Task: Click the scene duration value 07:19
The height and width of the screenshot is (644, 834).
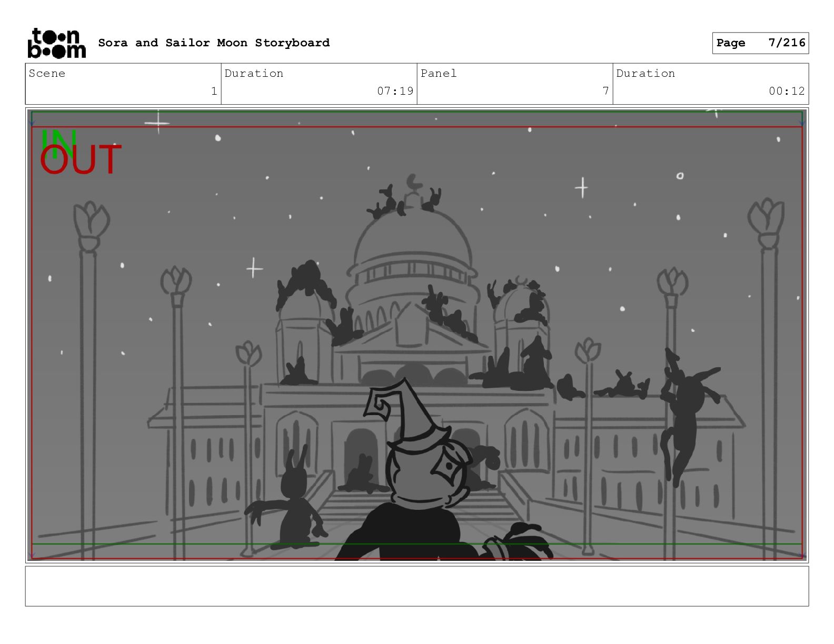Action: pos(395,91)
